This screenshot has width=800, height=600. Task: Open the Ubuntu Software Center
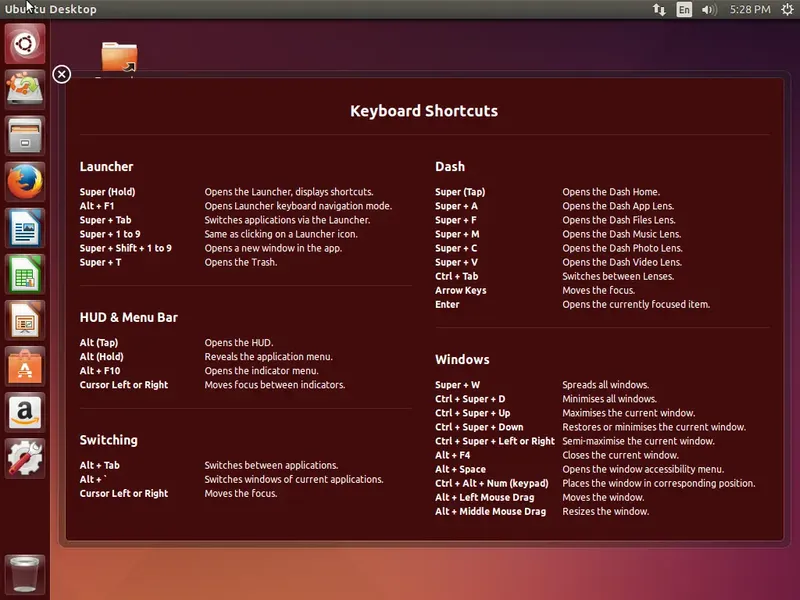(x=25, y=366)
